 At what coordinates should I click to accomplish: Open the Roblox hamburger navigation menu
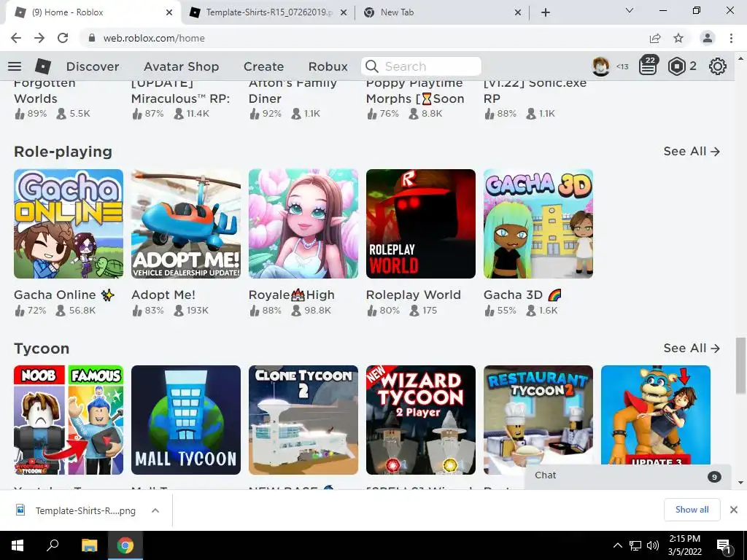15,66
